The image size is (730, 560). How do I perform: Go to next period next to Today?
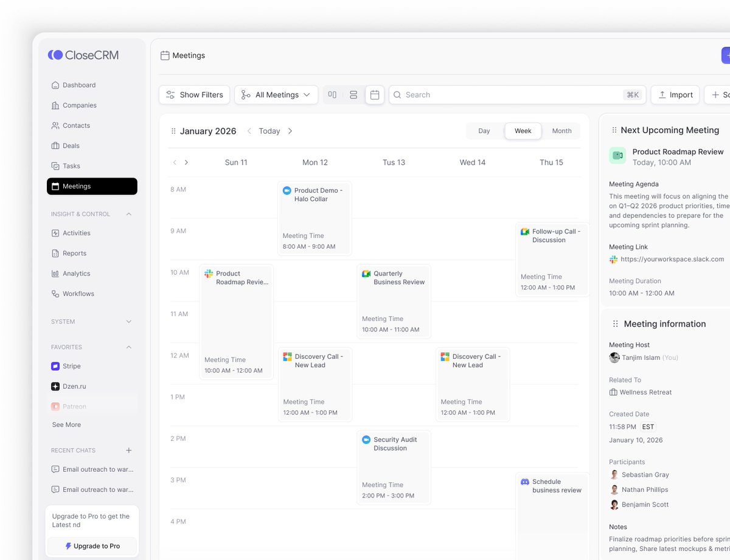pos(290,131)
